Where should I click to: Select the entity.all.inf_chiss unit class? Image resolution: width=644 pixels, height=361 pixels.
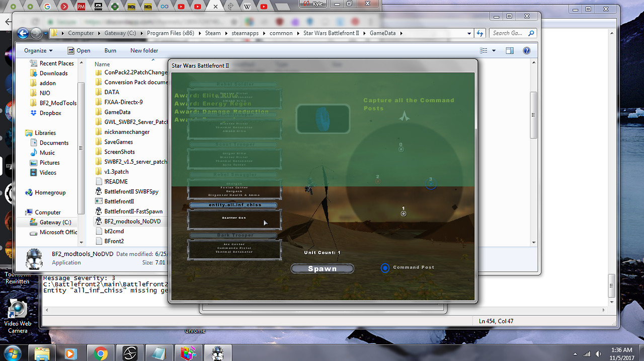[x=234, y=205]
